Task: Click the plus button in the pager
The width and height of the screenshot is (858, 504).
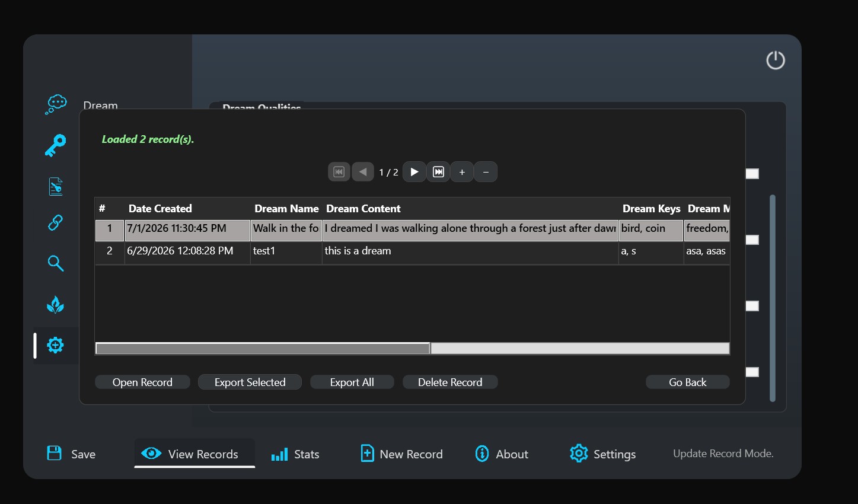Action: coord(462,172)
